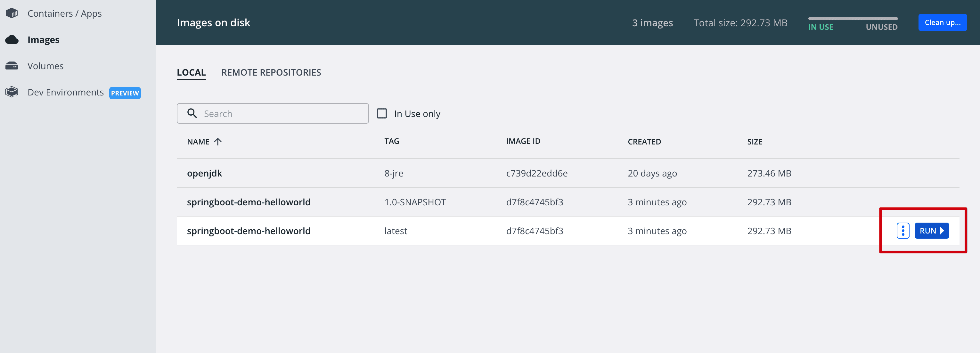
Task: Select the LOCAL tab
Action: point(192,72)
